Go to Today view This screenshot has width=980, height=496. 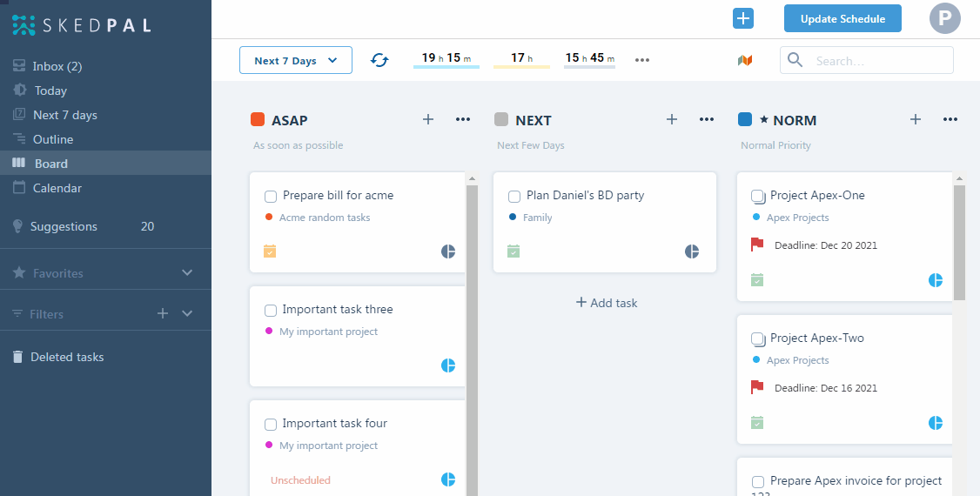(105, 90)
